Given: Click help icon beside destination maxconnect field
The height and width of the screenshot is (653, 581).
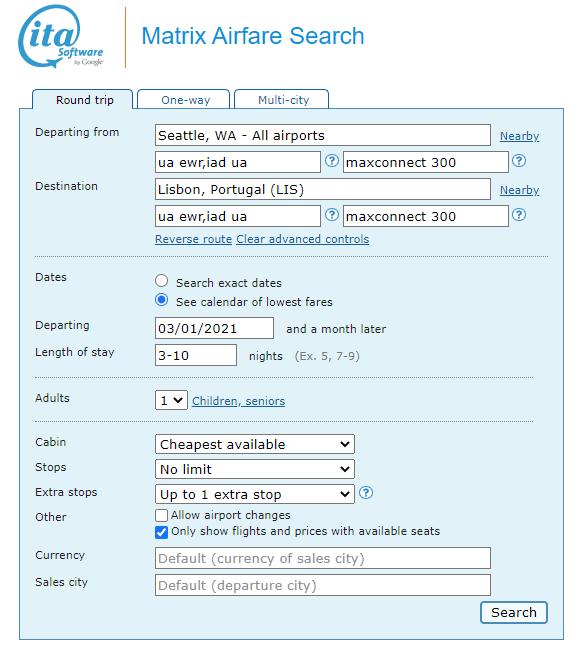Looking at the screenshot, I should [519, 215].
